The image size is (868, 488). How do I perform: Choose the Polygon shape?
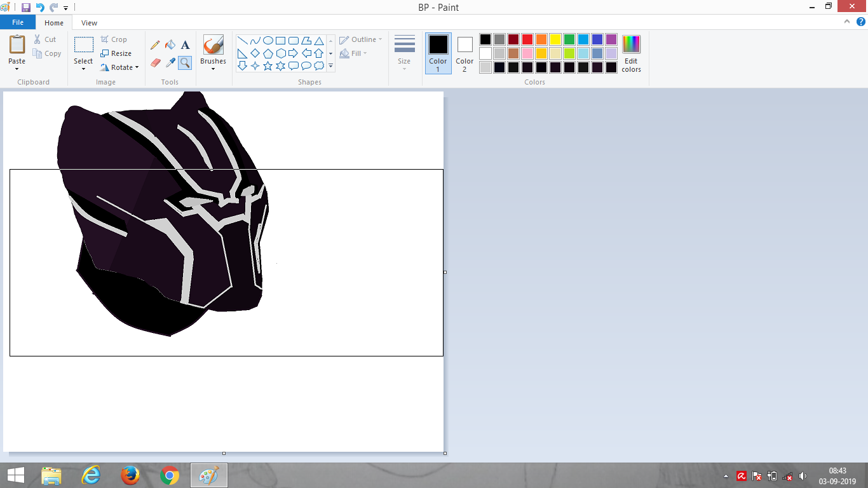(306, 41)
